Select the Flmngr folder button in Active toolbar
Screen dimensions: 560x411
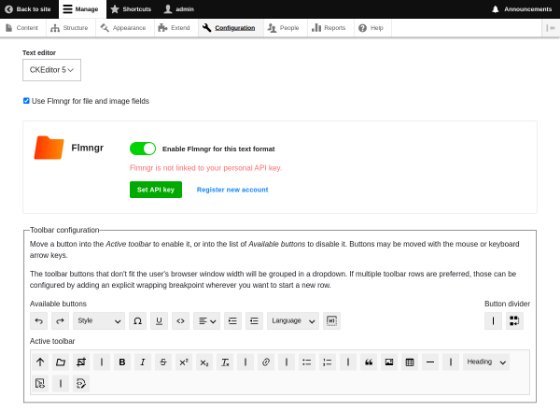[61, 362]
